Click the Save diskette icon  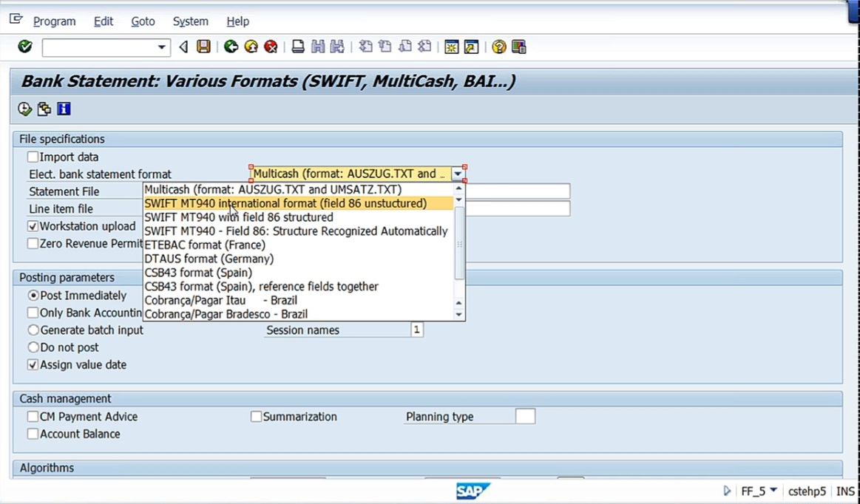tap(203, 47)
